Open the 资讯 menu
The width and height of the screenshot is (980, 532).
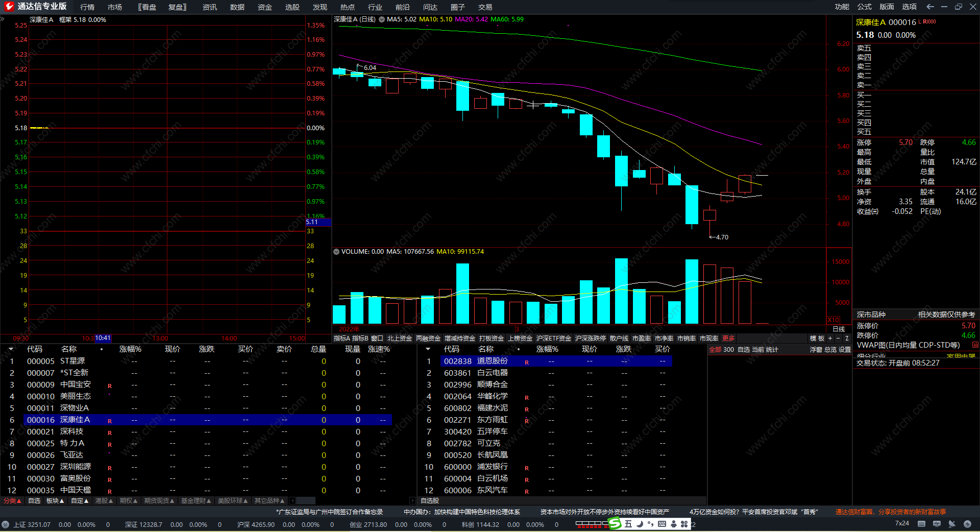point(210,7)
